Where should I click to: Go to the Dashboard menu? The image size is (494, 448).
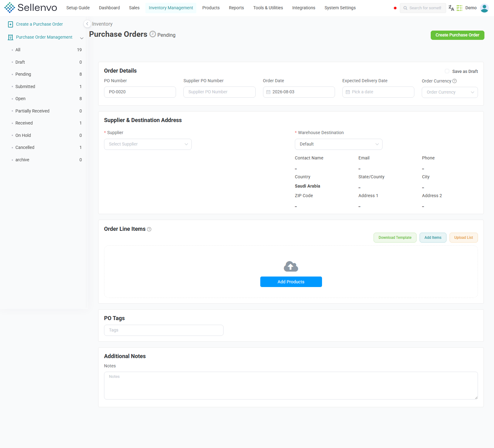point(109,8)
